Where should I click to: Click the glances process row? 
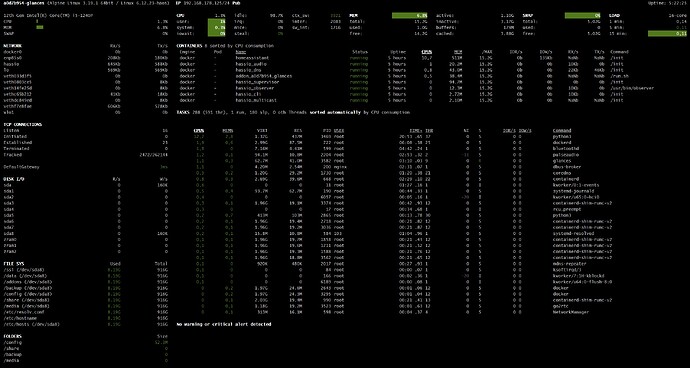point(403,161)
